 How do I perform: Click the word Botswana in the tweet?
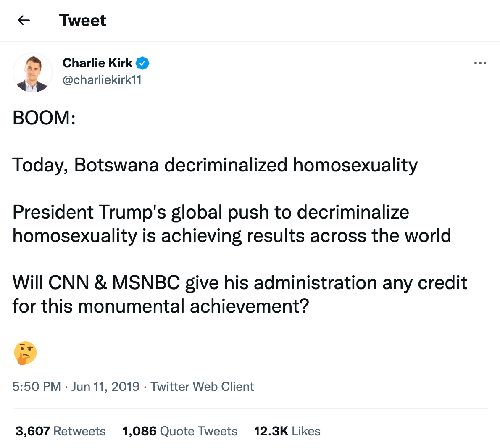[116, 165]
